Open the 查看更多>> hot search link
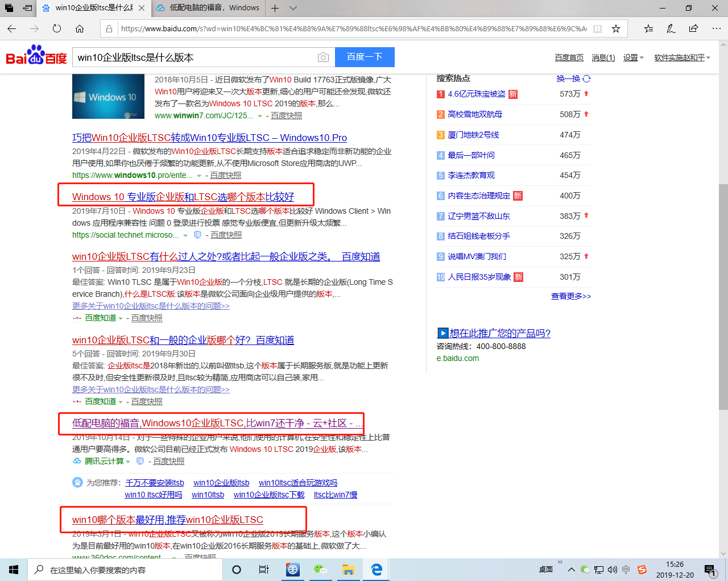Viewport: 728px width, 581px height. tap(570, 296)
